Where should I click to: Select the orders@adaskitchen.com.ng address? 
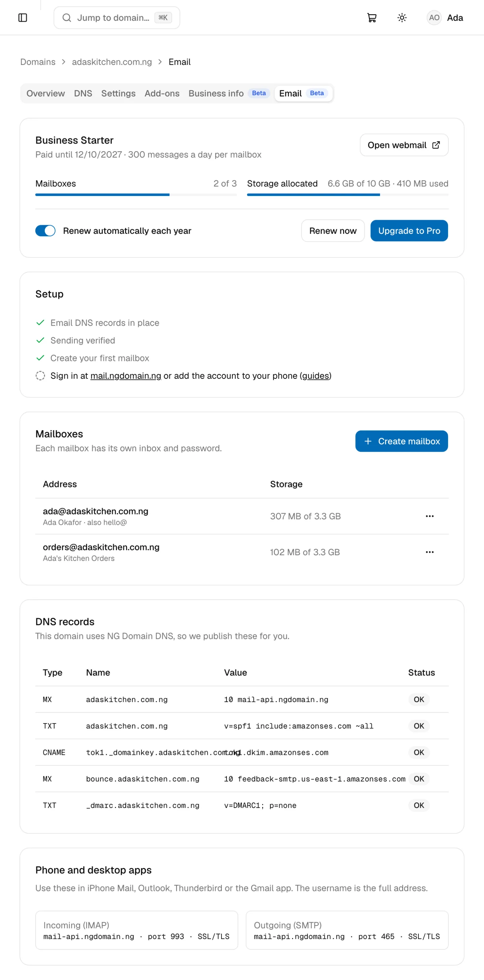pos(101,547)
